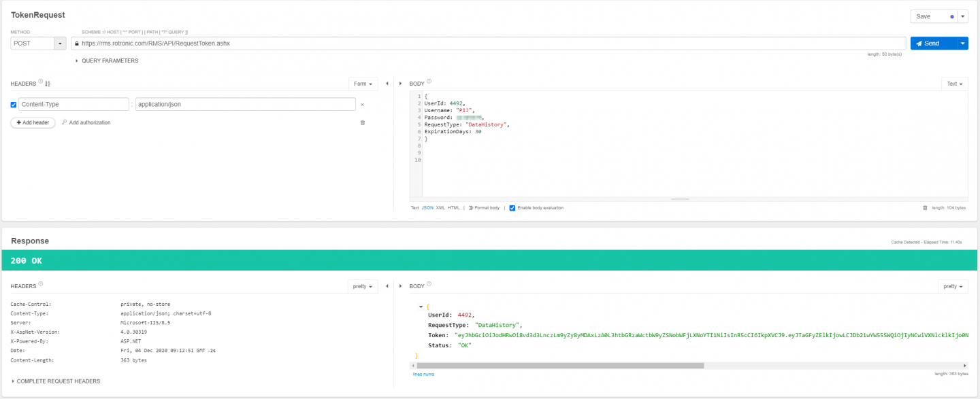
Task: Remove the Content-Type header with the X
Action: 362,105
